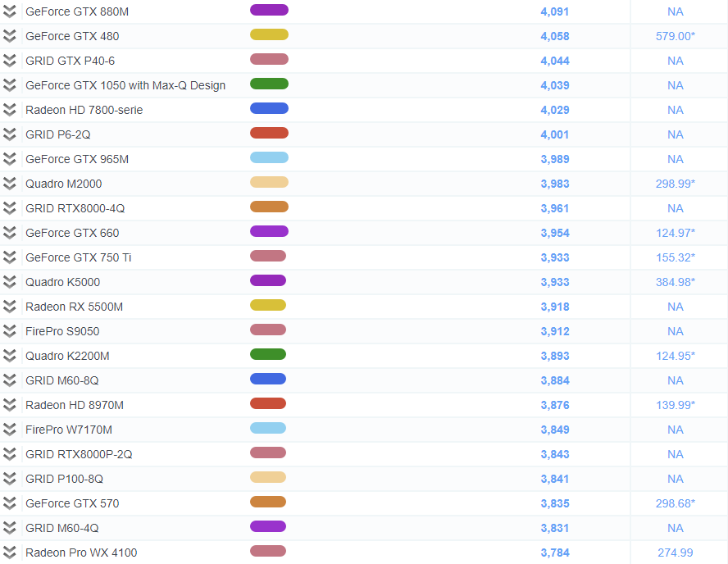
Task: Click price 579.00* for GeForce GTX 480
Action: (676, 36)
